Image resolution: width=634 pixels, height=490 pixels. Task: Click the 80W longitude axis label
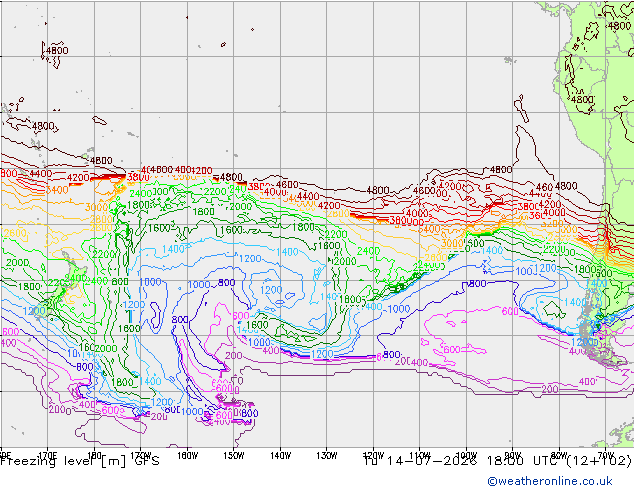559,455
